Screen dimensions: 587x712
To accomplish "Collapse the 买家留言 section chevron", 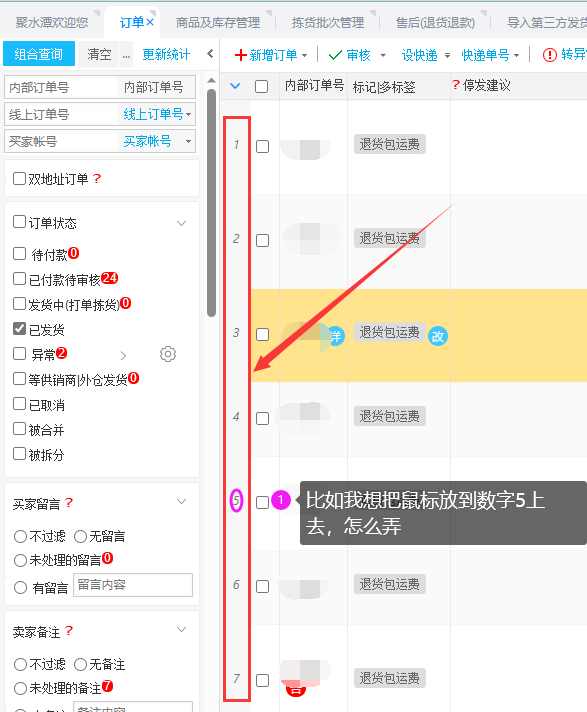I will point(182,501).
